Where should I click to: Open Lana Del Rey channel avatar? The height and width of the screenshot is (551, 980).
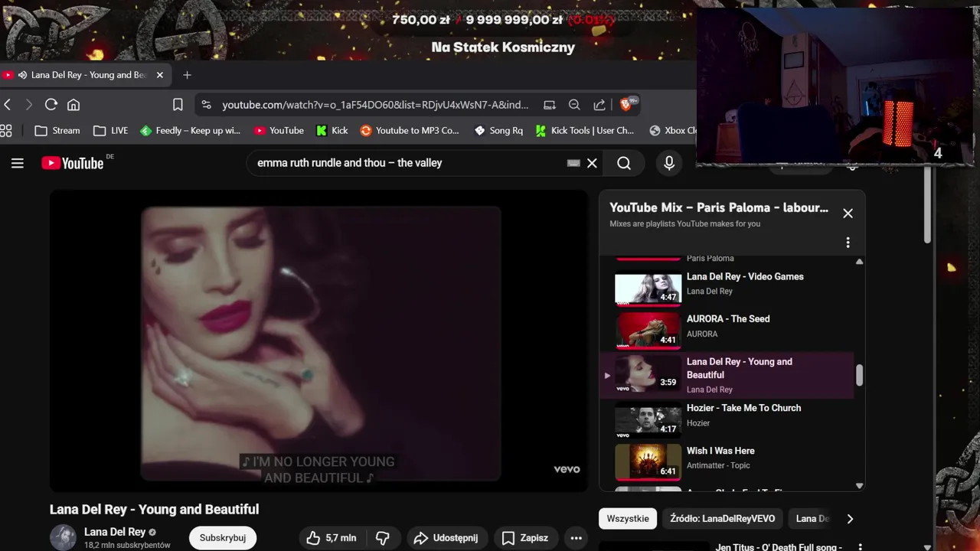(x=63, y=537)
